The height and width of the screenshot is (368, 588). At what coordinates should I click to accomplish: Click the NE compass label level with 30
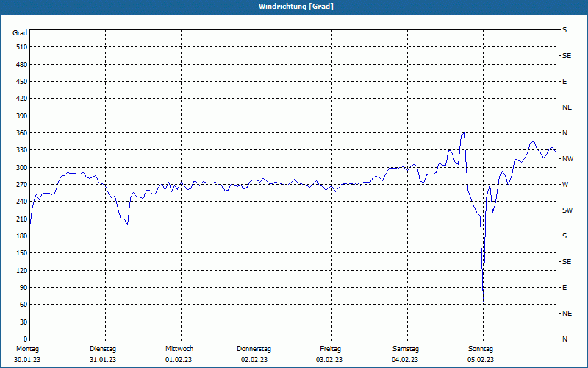click(x=567, y=314)
